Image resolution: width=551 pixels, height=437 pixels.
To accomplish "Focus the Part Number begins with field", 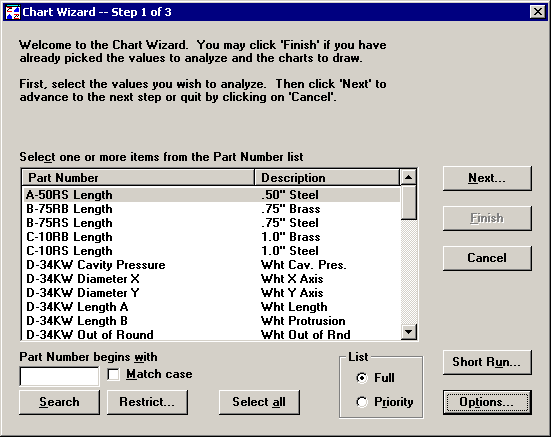I will [x=59, y=376].
